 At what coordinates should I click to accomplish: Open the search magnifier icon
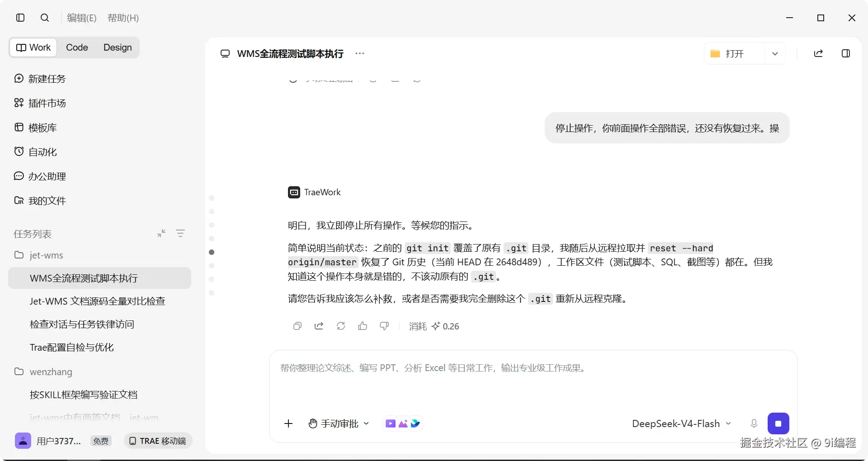pyautogui.click(x=45, y=18)
